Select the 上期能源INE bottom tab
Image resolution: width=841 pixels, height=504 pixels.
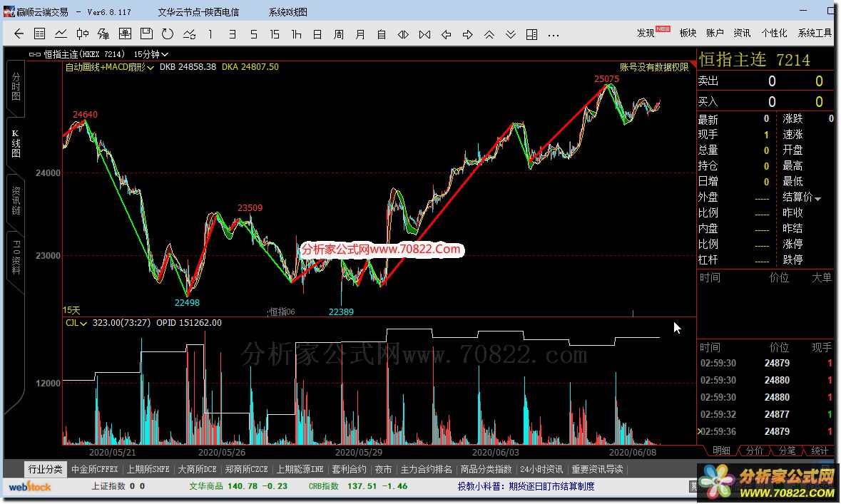pyautogui.click(x=300, y=469)
